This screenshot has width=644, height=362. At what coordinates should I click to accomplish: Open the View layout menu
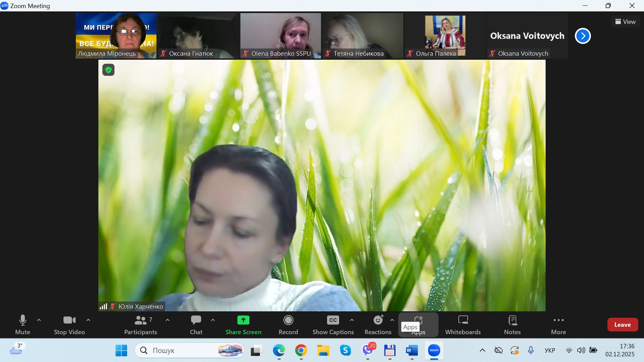(625, 22)
